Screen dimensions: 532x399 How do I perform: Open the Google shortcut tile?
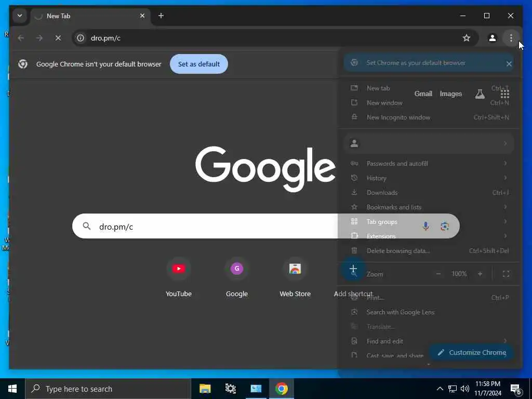(x=237, y=278)
